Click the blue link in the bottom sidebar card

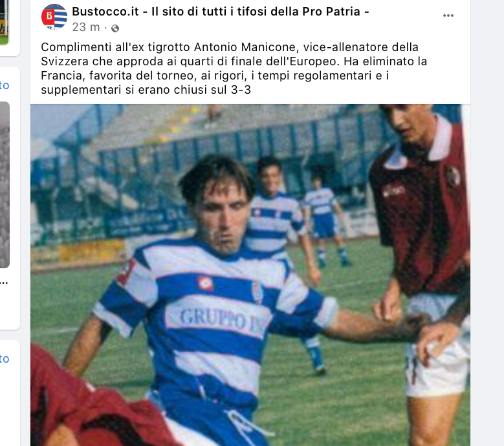[x=5, y=358]
